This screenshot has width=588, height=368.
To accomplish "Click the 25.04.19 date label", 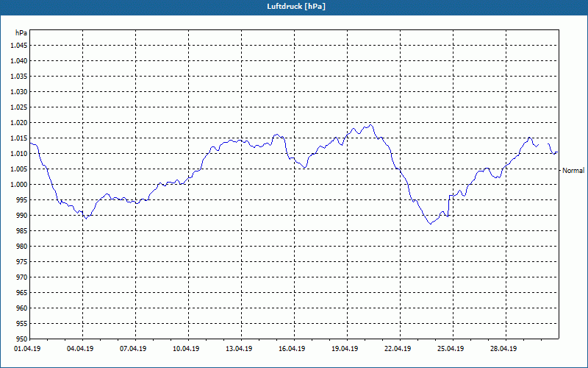I will 451,349.
